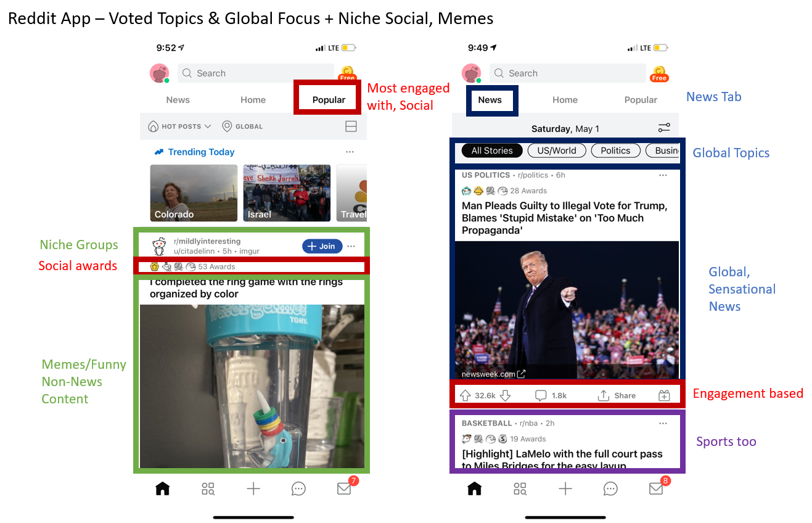Open 'I completed the ring game' post title

(246, 288)
